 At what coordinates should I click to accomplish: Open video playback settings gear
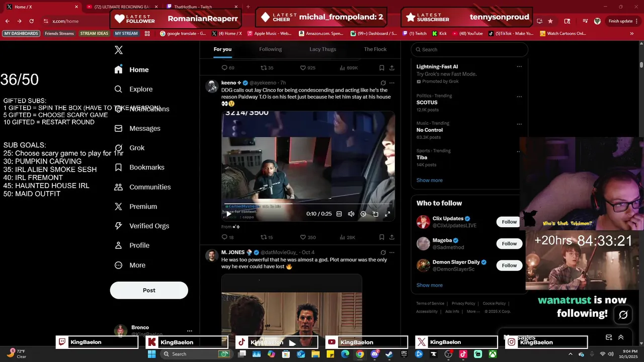tap(363, 214)
